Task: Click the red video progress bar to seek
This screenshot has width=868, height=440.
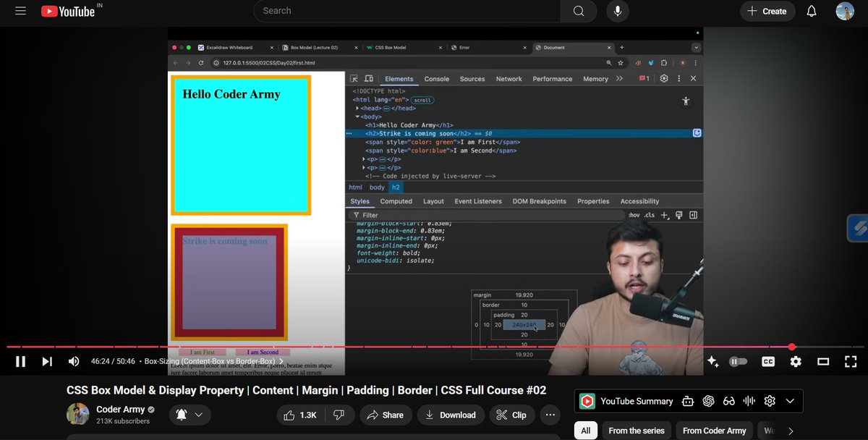Action: click(434, 347)
